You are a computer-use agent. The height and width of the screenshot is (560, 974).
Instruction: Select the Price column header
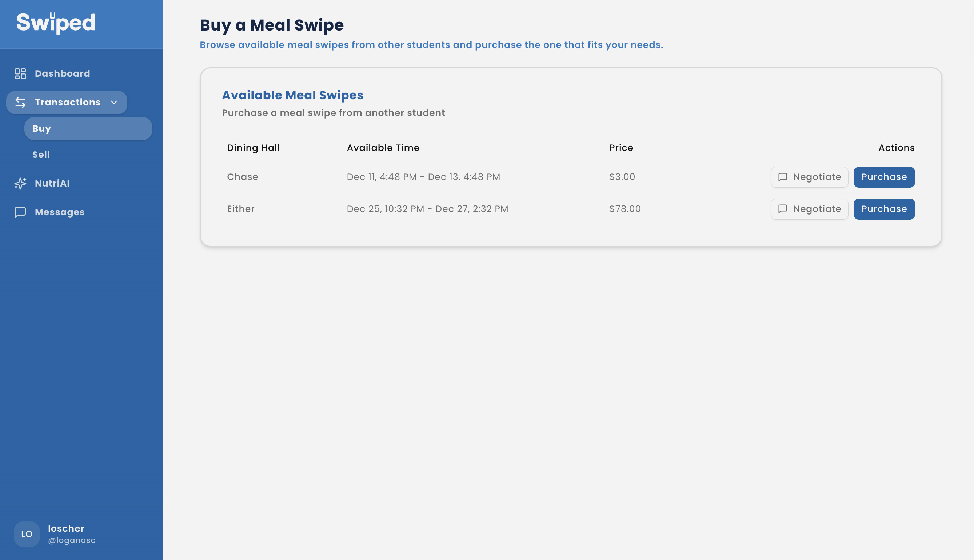pos(621,148)
